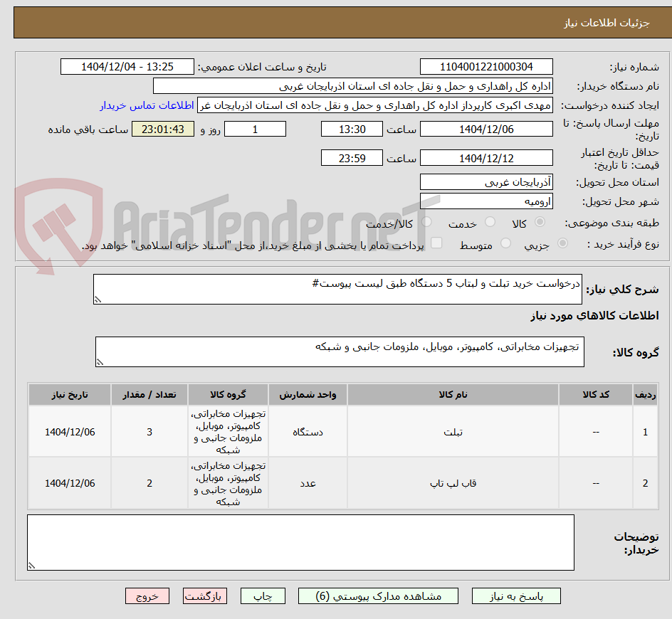Viewport: 672px width, 619px height.
Task: Click the شهر محل تحویل field ارومیه
Action: click(486, 201)
